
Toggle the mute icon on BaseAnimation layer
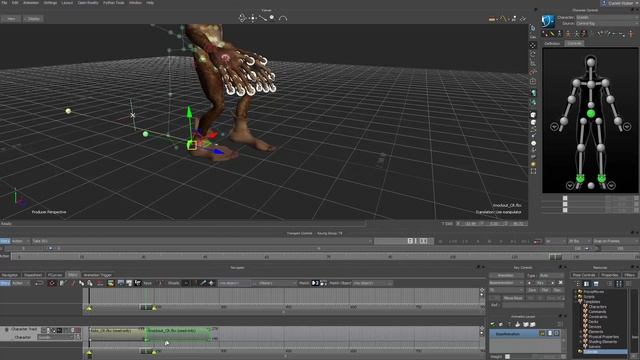point(556,333)
